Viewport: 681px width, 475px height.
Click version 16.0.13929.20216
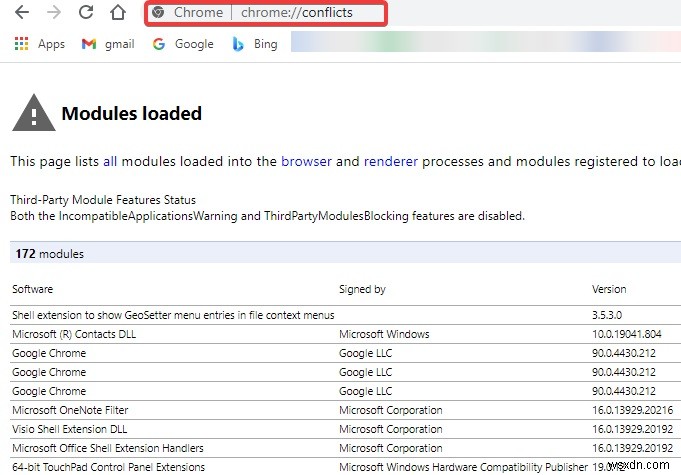pyautogui.click(x=632, y=410)
